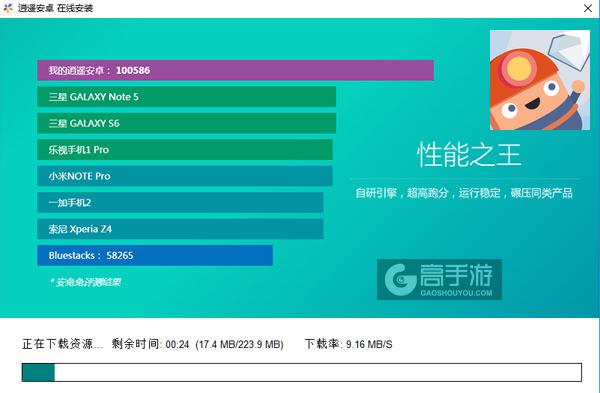Select the Bluestacks 58265 score bar
The width and height of the screenshot is (600, 393).
pyautogui.click(x=155, y=255)
